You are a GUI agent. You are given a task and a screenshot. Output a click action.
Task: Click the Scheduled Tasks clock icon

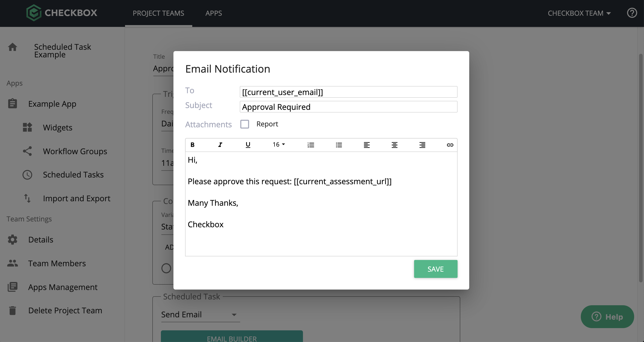tap(27, 175)
